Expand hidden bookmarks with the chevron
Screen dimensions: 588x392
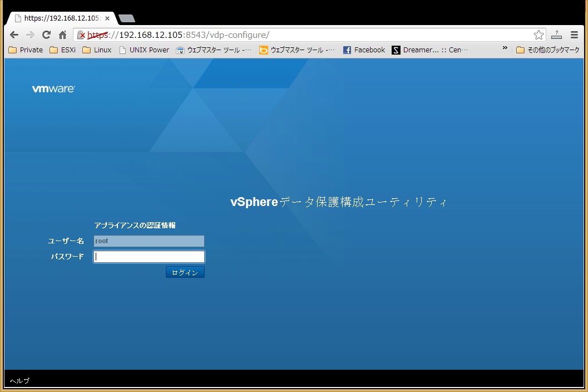coord(505,48)
